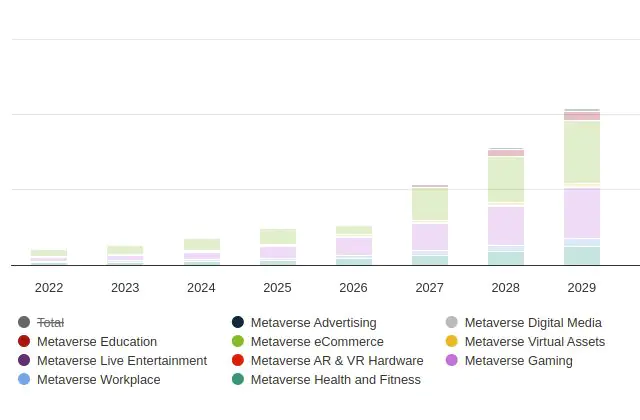Click the 2027 stacked bar

tap(430, 225)
